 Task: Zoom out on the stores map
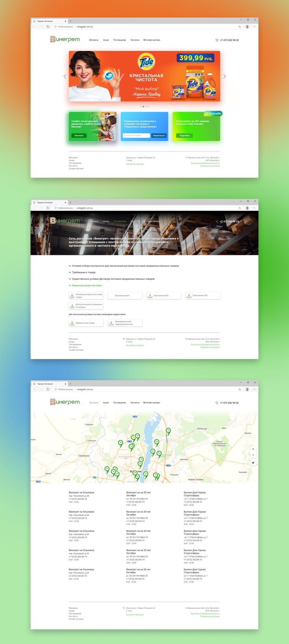point(253,455)
